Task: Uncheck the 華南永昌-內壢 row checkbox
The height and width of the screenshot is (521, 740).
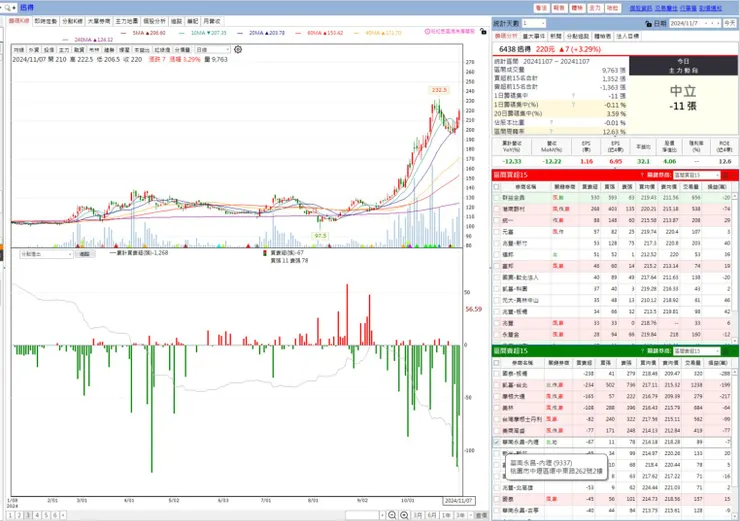Action: [496, 442]
